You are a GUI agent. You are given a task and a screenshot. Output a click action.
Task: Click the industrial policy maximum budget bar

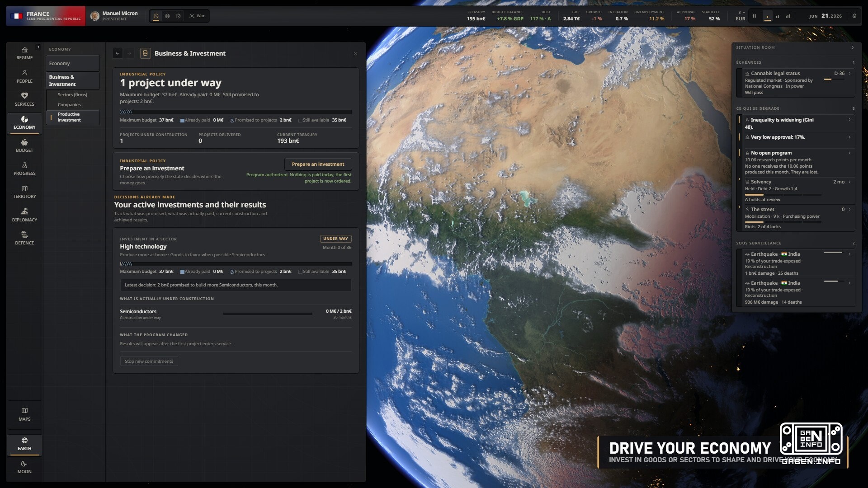click(236, 112)
